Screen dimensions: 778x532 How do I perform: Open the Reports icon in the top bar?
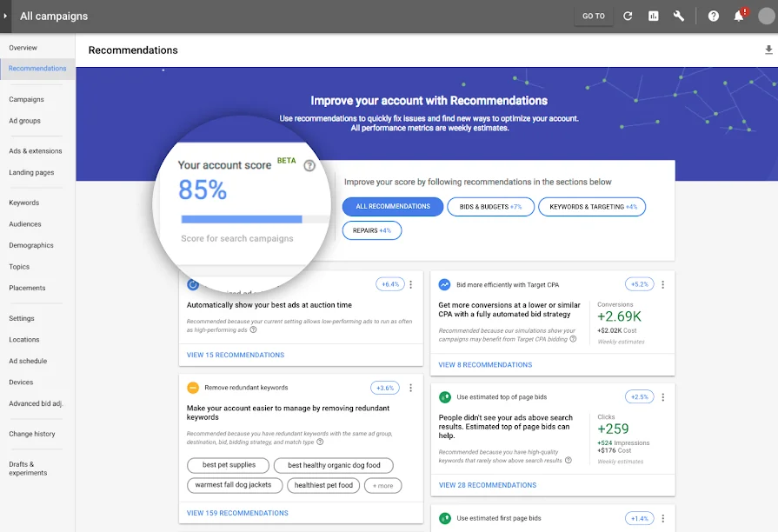[655, 16]
